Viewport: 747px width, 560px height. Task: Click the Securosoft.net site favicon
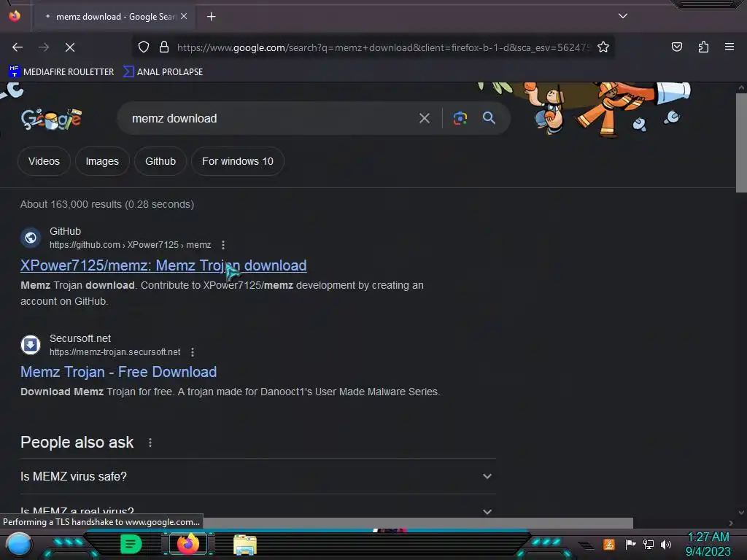31,344
